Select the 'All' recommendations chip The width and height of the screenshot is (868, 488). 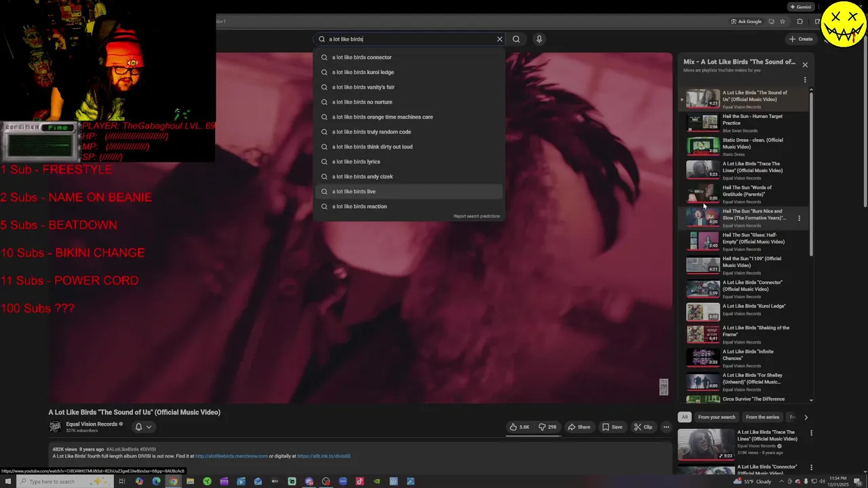pos(685,418)
